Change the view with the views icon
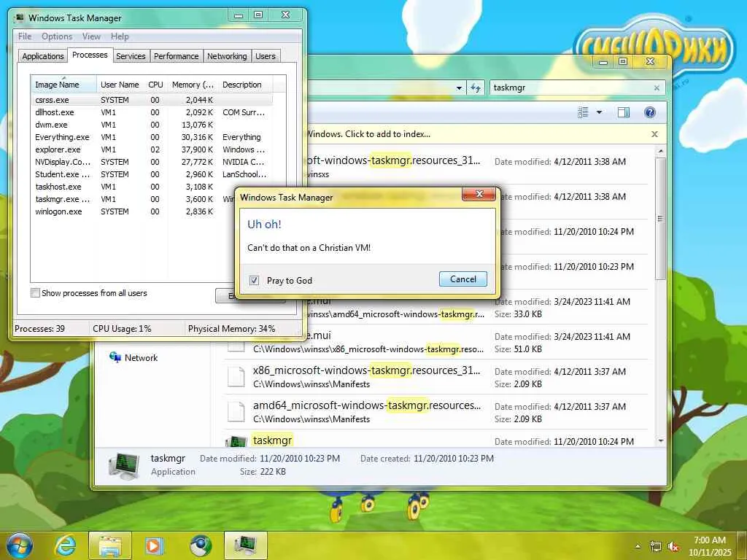Screen dimensions: 747x560 point(583,112)
